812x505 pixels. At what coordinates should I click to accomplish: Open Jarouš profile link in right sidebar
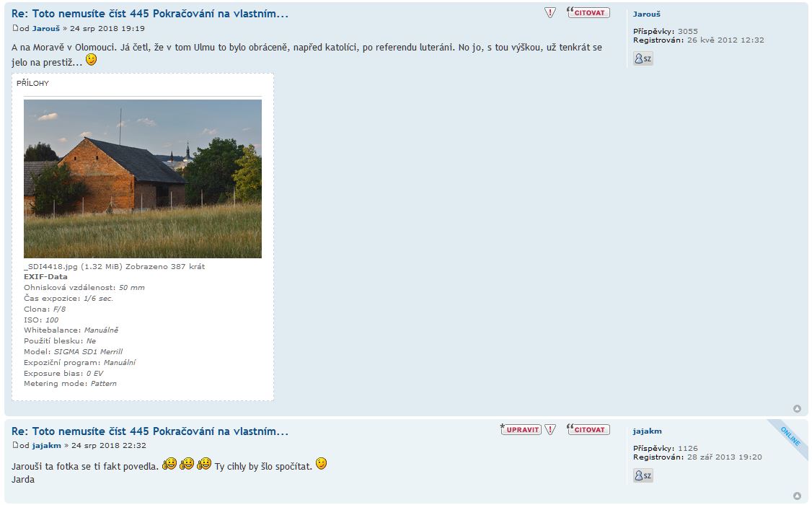click(646, 14)
